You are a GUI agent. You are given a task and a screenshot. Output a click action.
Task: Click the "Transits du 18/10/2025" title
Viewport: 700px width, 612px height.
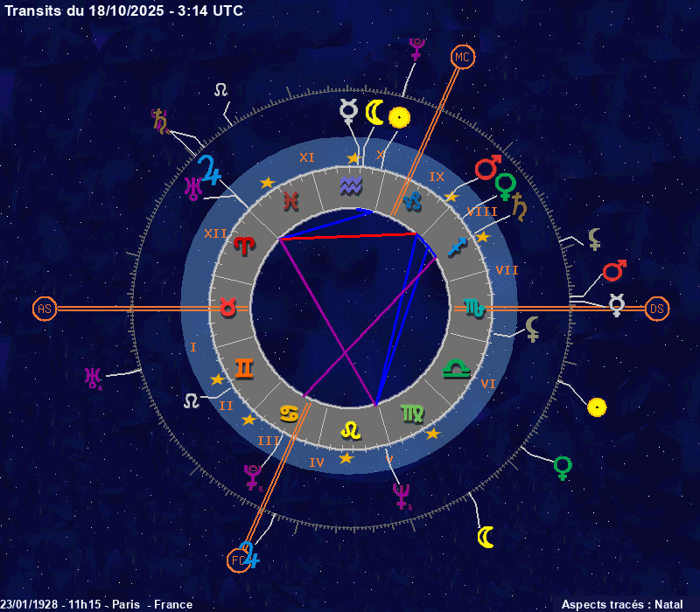click(x=124, y=10)
